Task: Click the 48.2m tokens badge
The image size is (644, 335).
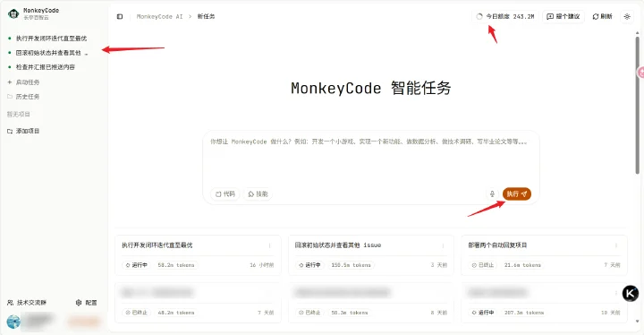Action: (176, 313)
